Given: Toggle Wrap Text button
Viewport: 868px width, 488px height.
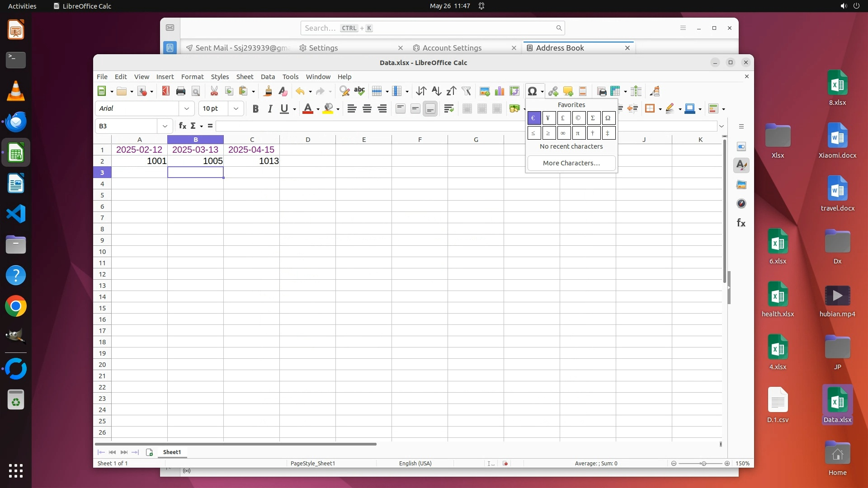Looking at the screenshot, I should point(448,109).
